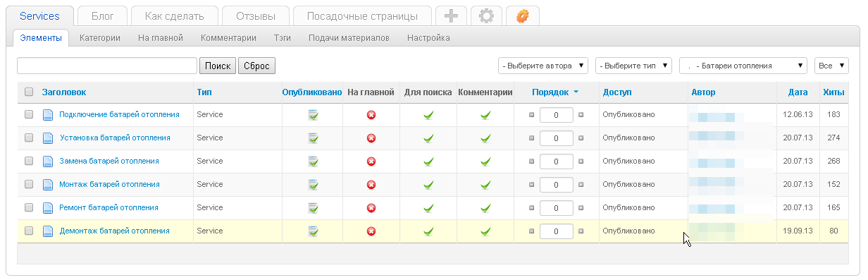Toggle comments checkmark for Установка батарей отопления

point(485,138)
